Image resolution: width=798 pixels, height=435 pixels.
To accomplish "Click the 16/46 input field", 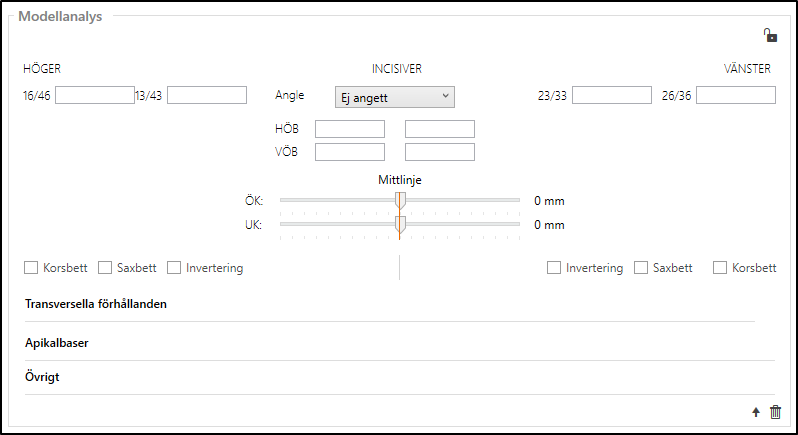I will coord(94,95).
